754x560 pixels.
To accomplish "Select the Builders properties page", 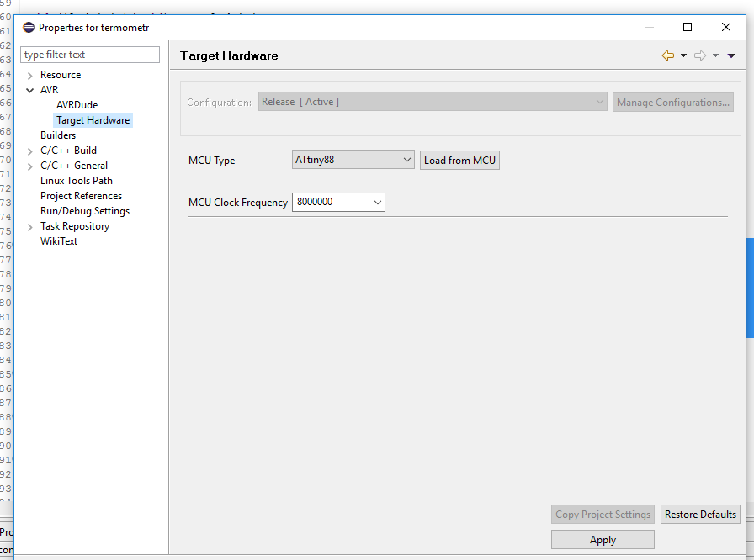I will click(58, 135).
